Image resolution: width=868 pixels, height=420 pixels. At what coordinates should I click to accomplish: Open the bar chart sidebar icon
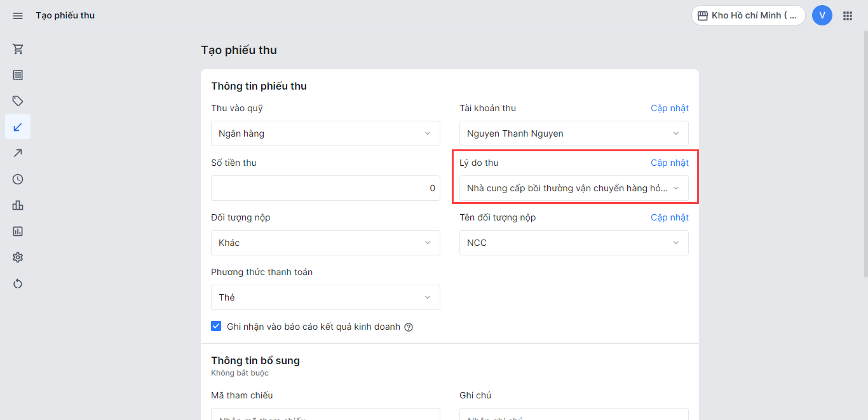click(x=18, y=205)
